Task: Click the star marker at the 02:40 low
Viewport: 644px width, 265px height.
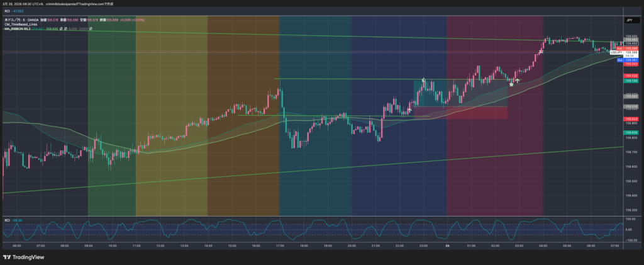Action: coord(511,84)
